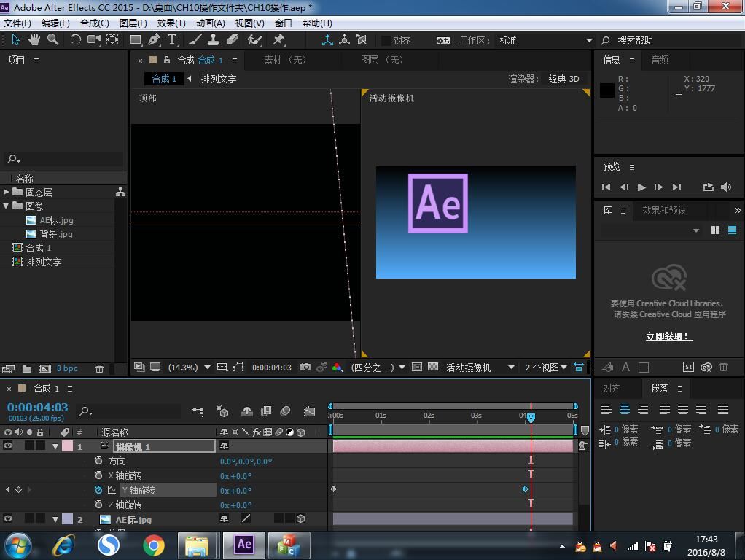Screen dimensions: 745x560
Task: Select 背景.jpg in the Project panel
Action: coord(56,234)
